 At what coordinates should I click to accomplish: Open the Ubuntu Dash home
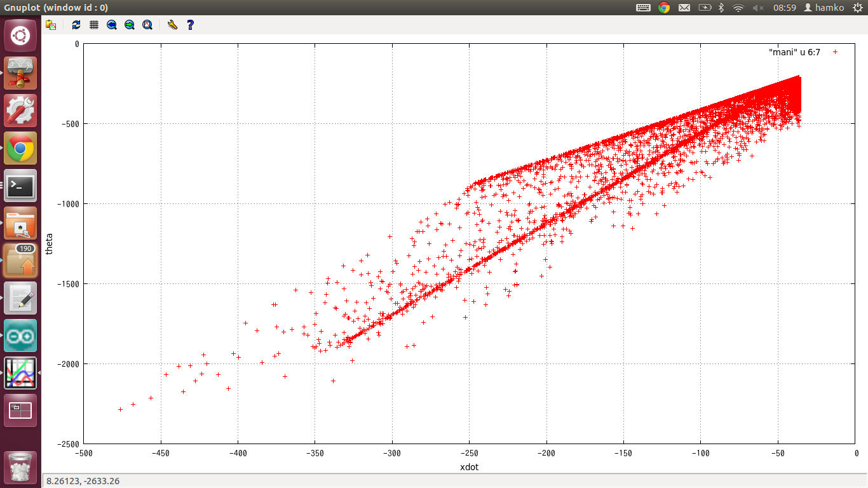click(20, 36)
